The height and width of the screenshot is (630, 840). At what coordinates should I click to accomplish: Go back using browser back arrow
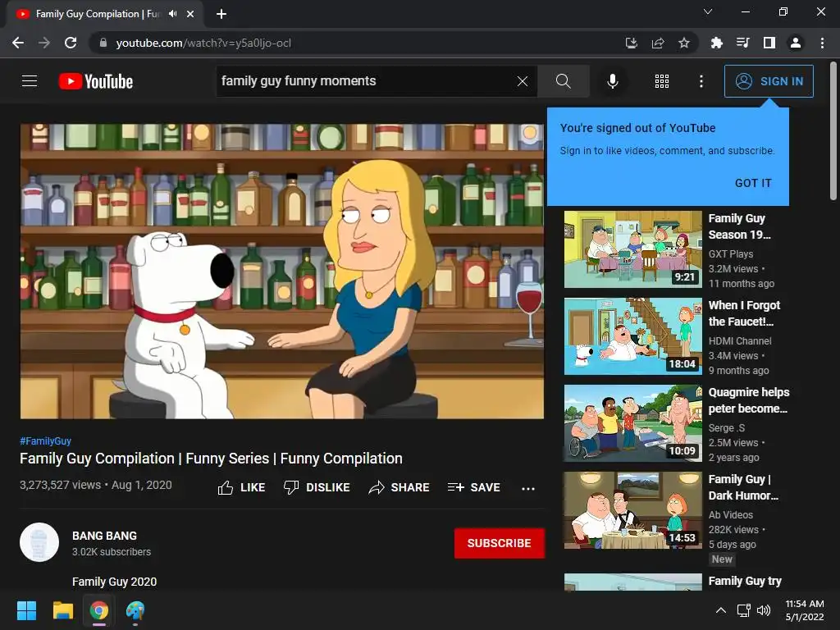(18, 43)
